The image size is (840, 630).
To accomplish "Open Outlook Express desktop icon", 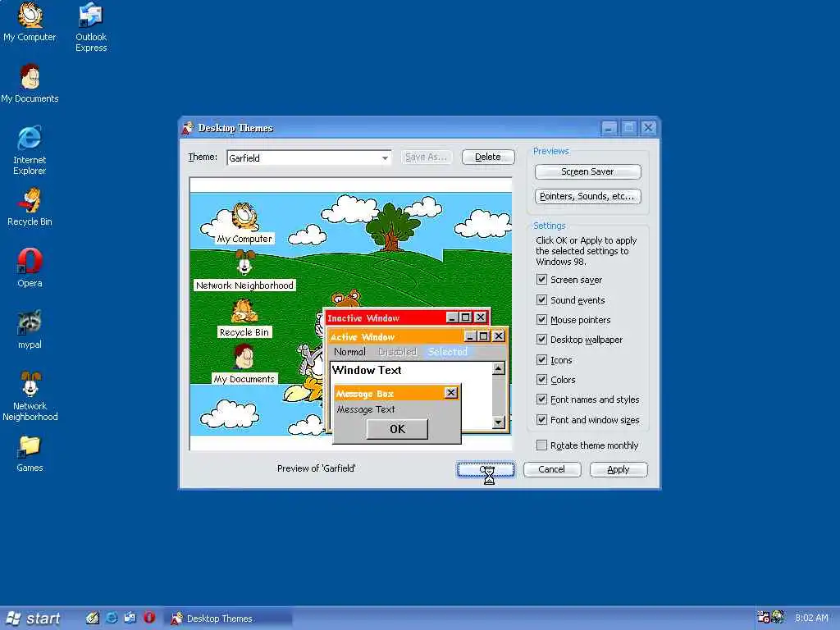I will coord(91,27).
